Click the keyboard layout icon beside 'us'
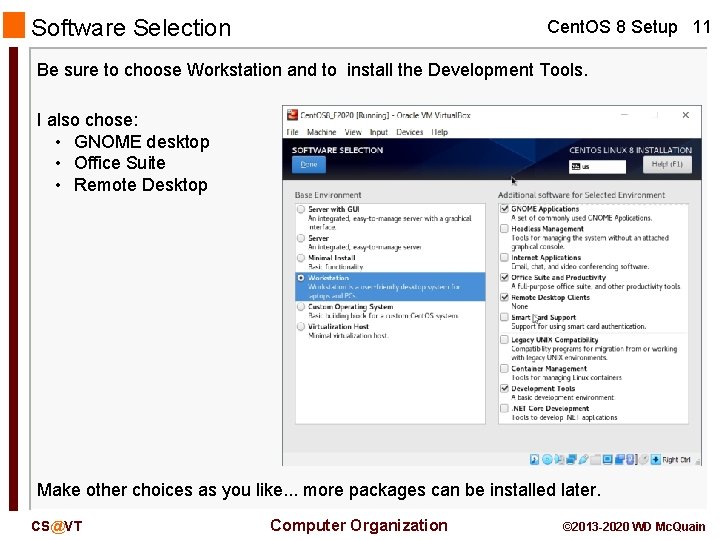 575,167
